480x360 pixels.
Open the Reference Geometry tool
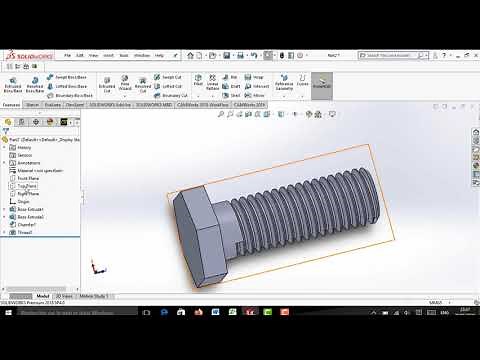pos(284,83)
